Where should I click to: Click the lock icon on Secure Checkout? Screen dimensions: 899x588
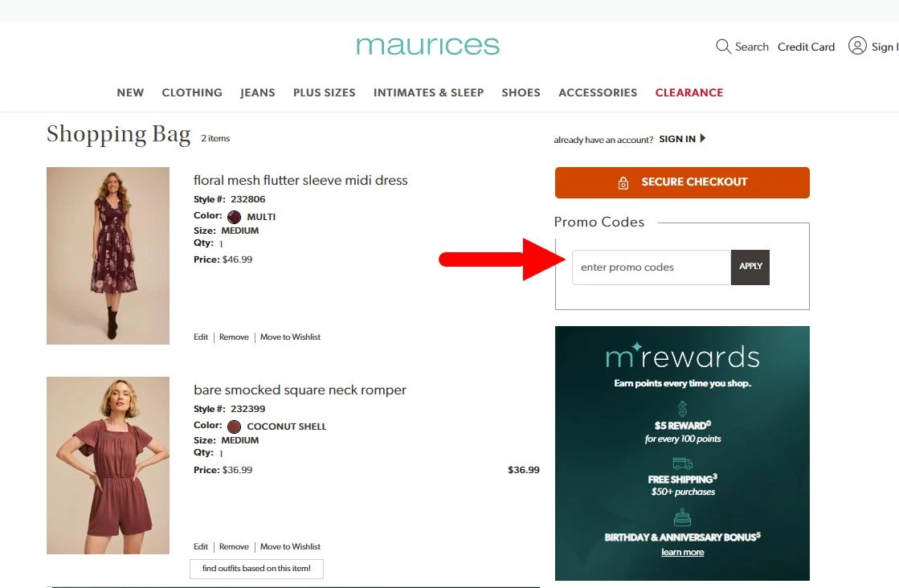tap(623, 183)
